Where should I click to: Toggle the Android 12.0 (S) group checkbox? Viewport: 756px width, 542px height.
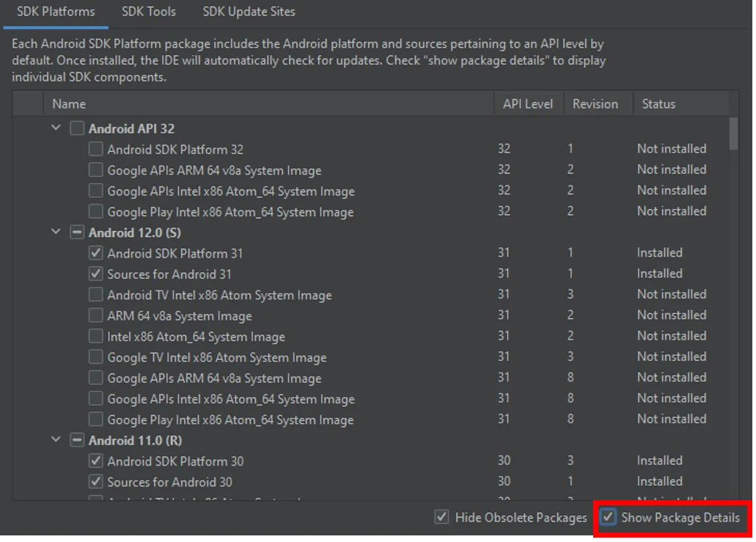point(77,233)
